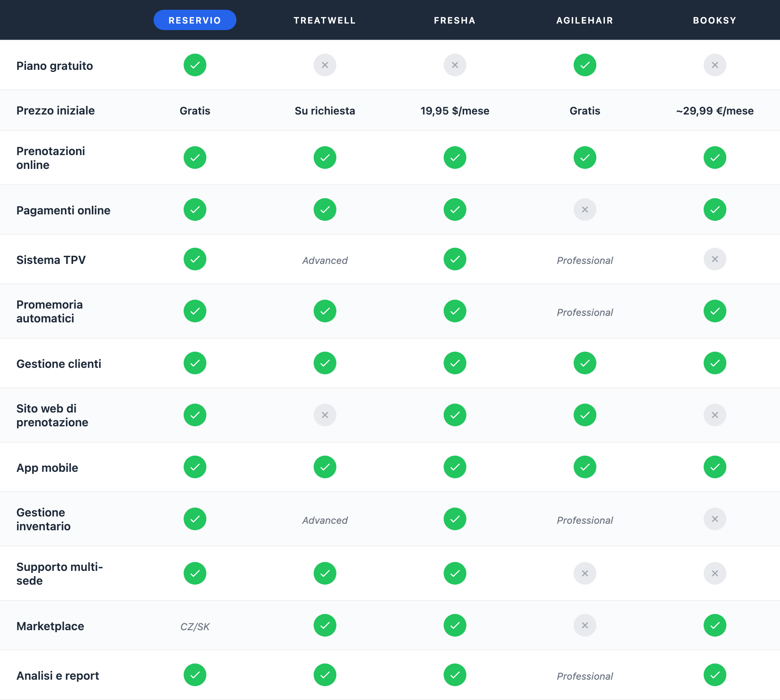The image size is (780, 700).
Task: Click the Su richiesta price text under Treatwell
Action: tap(325, 110)
